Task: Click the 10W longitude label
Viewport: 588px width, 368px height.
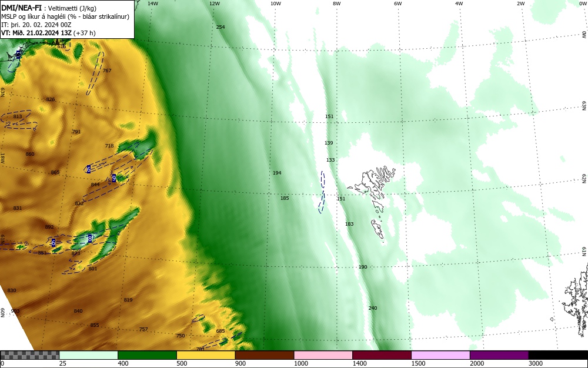Action: coord(276,4)
